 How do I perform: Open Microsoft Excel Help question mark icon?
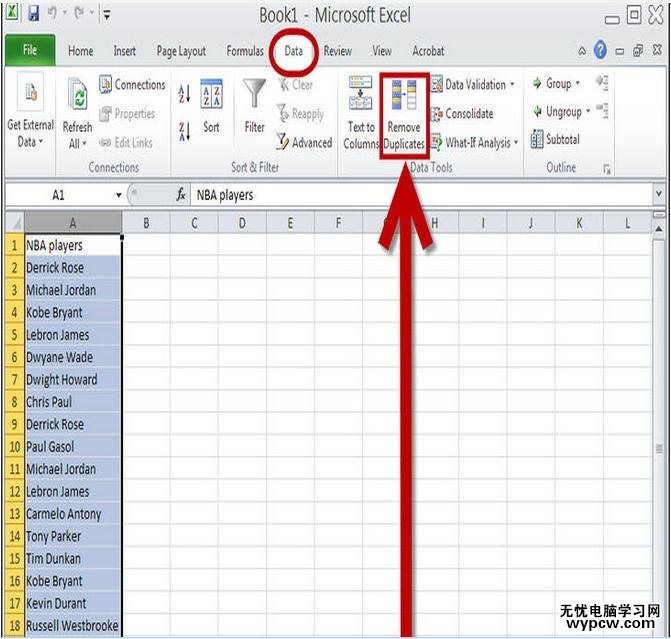[600, 51]
